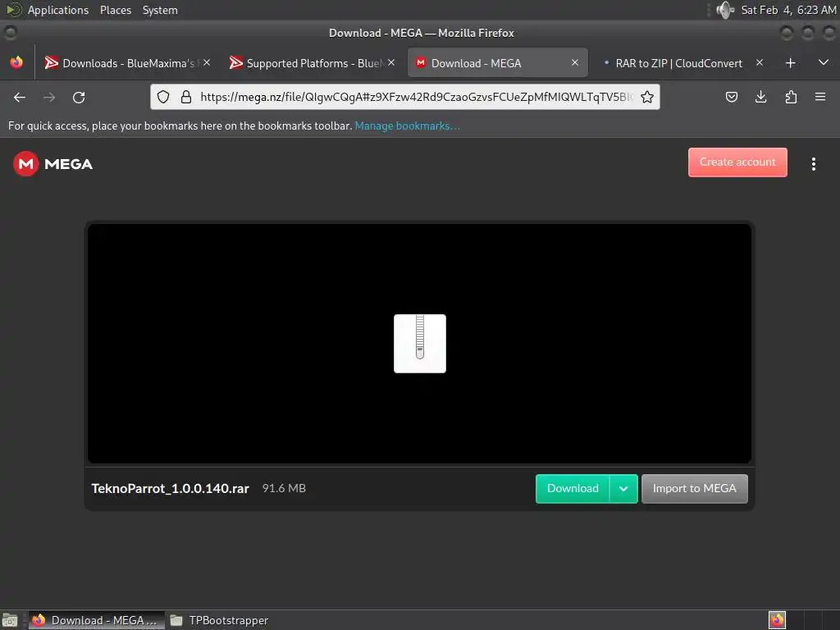This screenshot has width=840, height=630.
Task: Click file name TeknoParrot_1.0.0.140.rar
Action: 171,489
